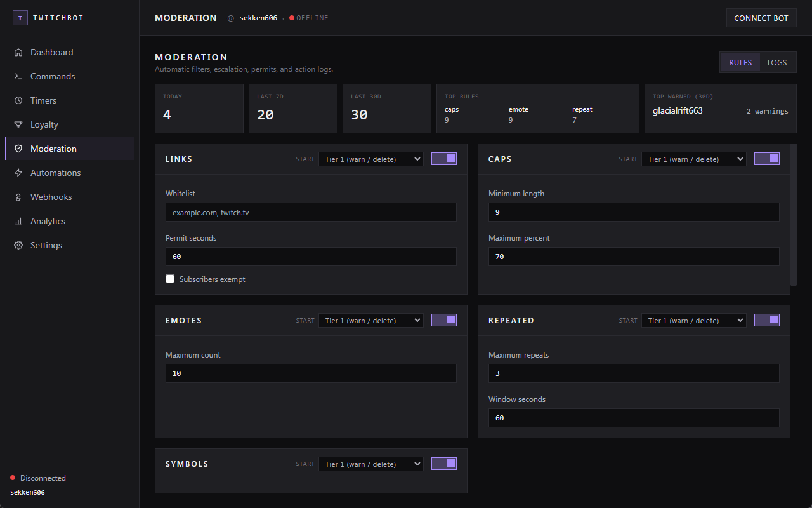Click the Analytics bar chart icon
This screenshot has width=812, height=508.
pos(18,221)
